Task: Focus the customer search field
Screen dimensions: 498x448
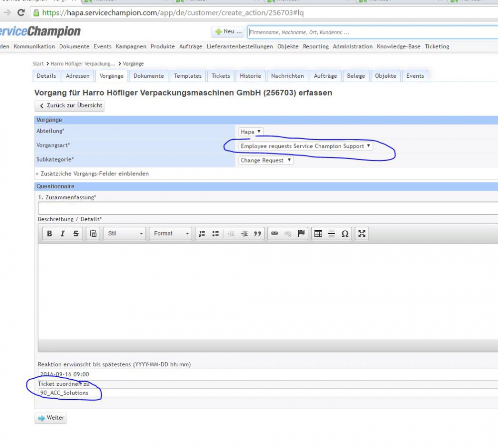Action: point(373,32)
